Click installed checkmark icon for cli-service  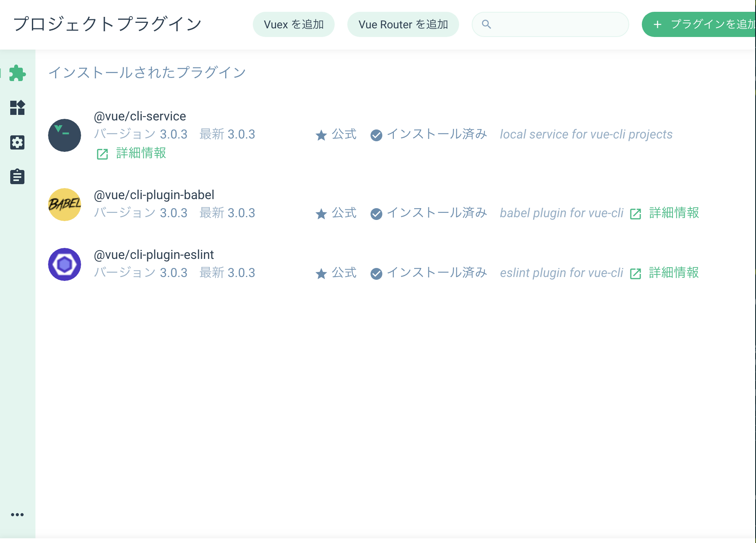376,135
